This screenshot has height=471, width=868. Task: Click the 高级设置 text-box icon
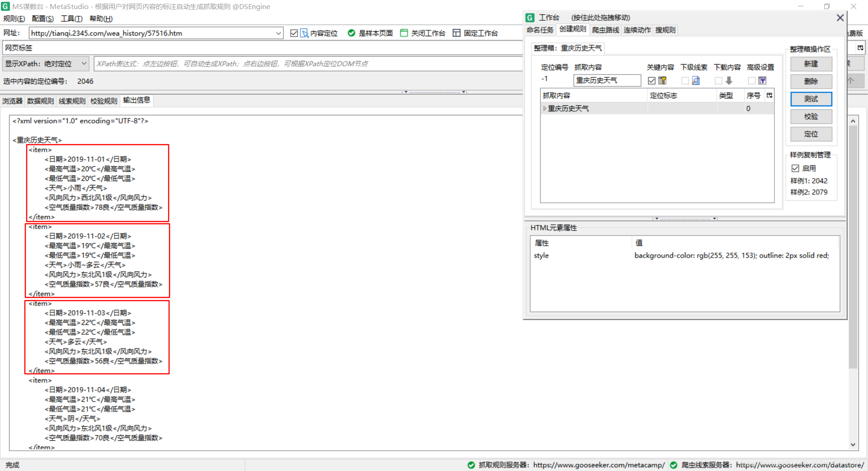[x=762, y=80]
